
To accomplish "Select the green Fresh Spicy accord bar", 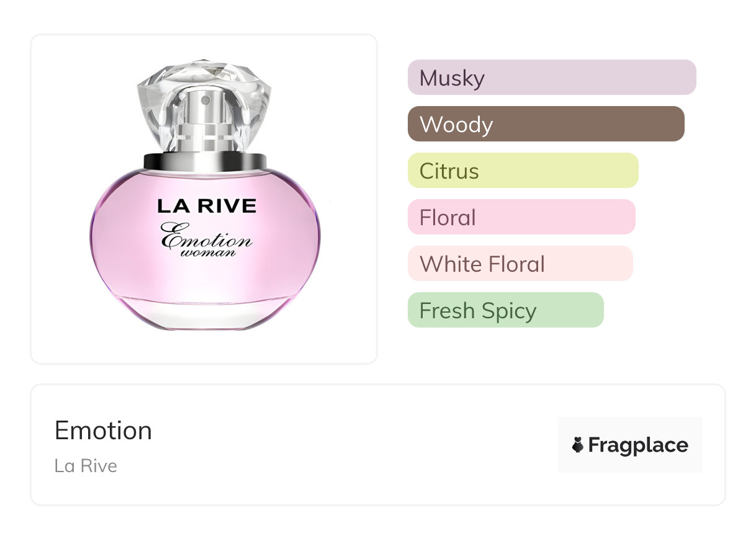I will point(505,310).
